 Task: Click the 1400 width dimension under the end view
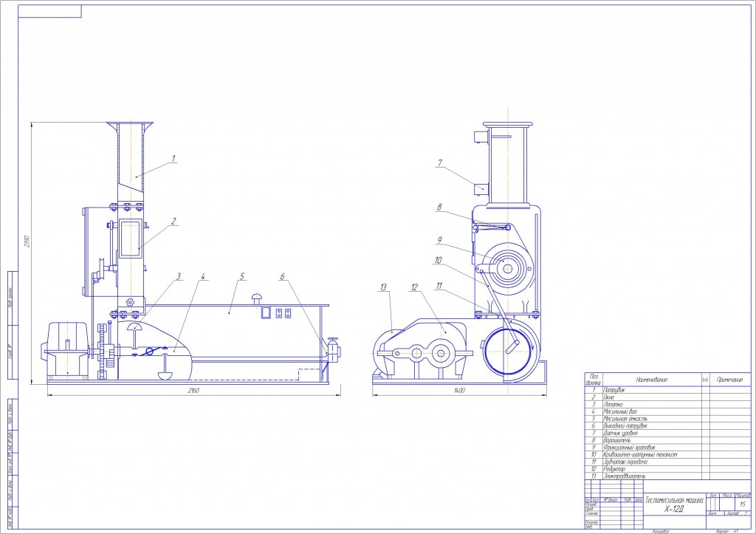pyautogui.click(x=459, y=391)
